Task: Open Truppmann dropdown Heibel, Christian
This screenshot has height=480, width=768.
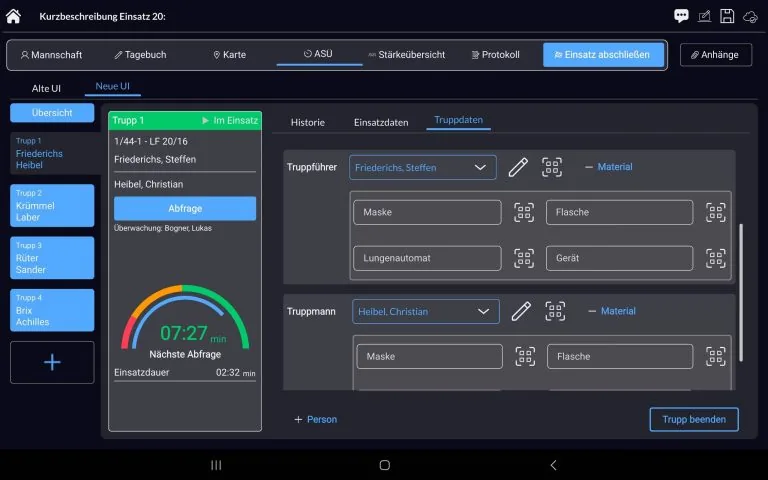Action: click(x=426, y=312)
